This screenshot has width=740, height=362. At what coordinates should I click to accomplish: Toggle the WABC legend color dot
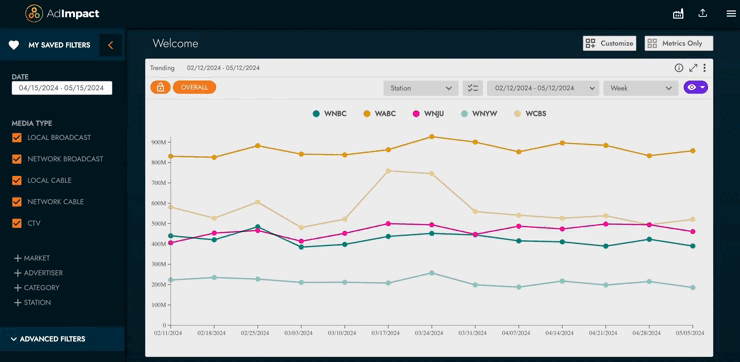pos(366,114)
